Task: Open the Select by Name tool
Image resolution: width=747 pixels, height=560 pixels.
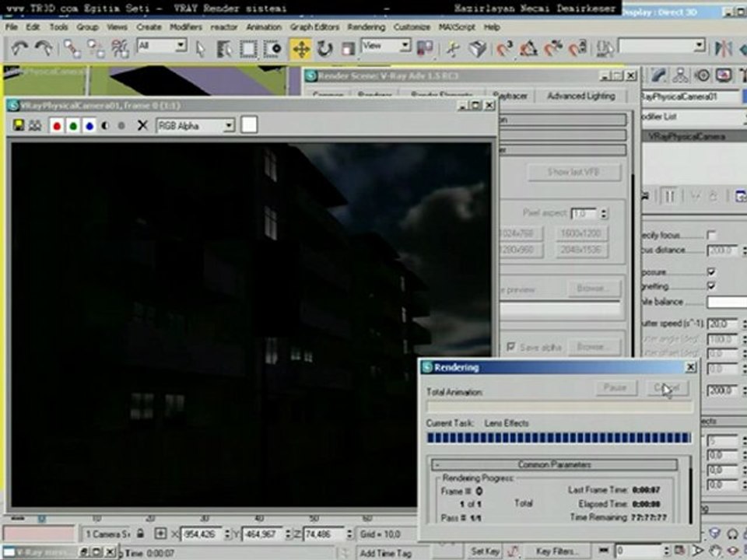Action: [x=224, y=48]
